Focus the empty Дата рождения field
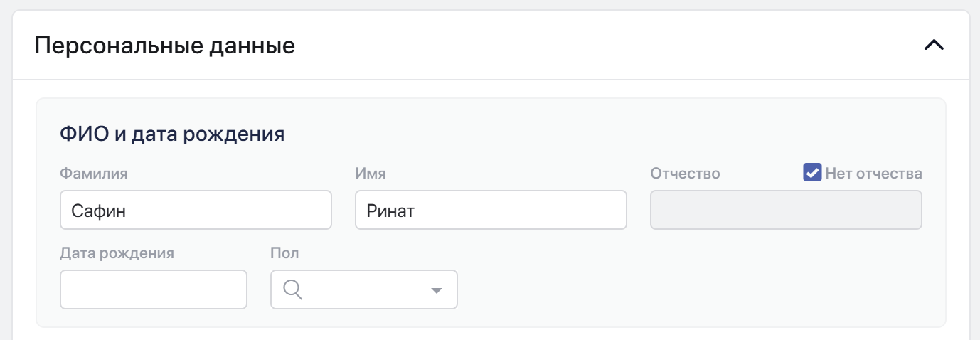Image resolution: width=980 pixels, height=340 pixels. (154, 289)
